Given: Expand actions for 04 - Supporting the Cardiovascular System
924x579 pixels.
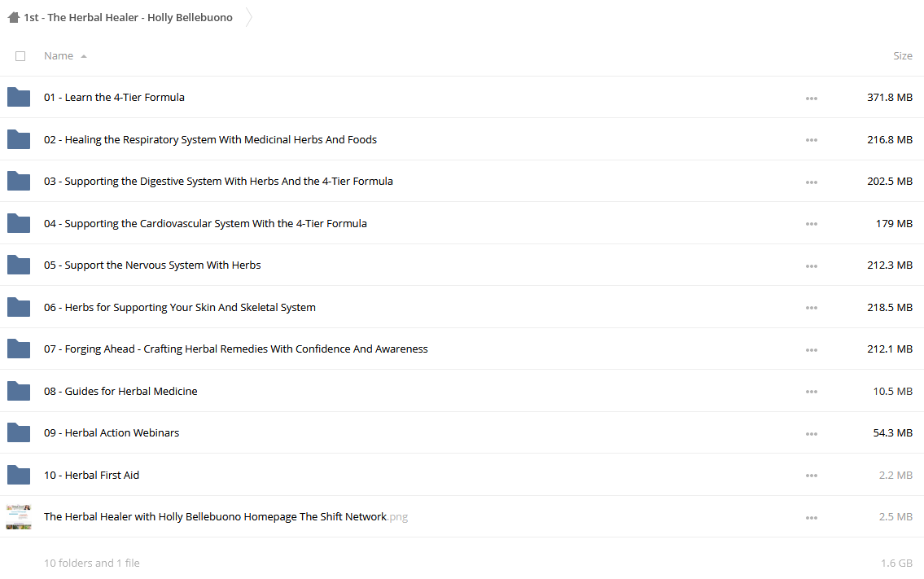Looking at the screenshot, I should click(x=812, y=224).
